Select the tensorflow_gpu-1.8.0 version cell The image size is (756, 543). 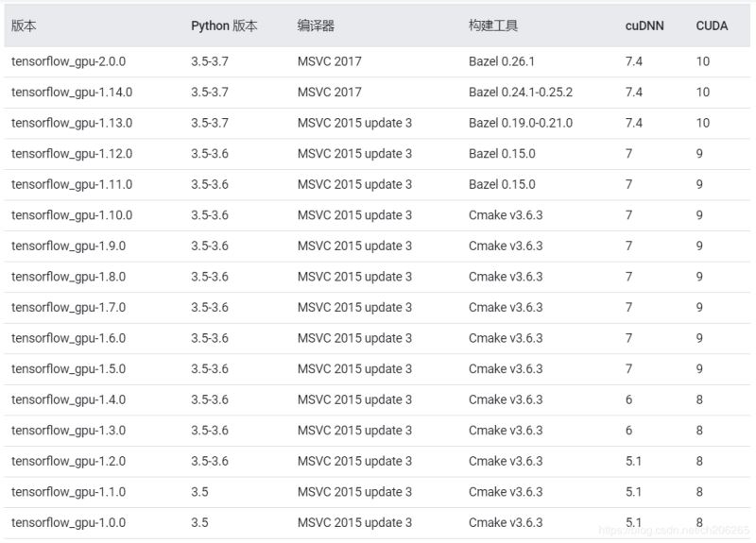pos(68,277)
